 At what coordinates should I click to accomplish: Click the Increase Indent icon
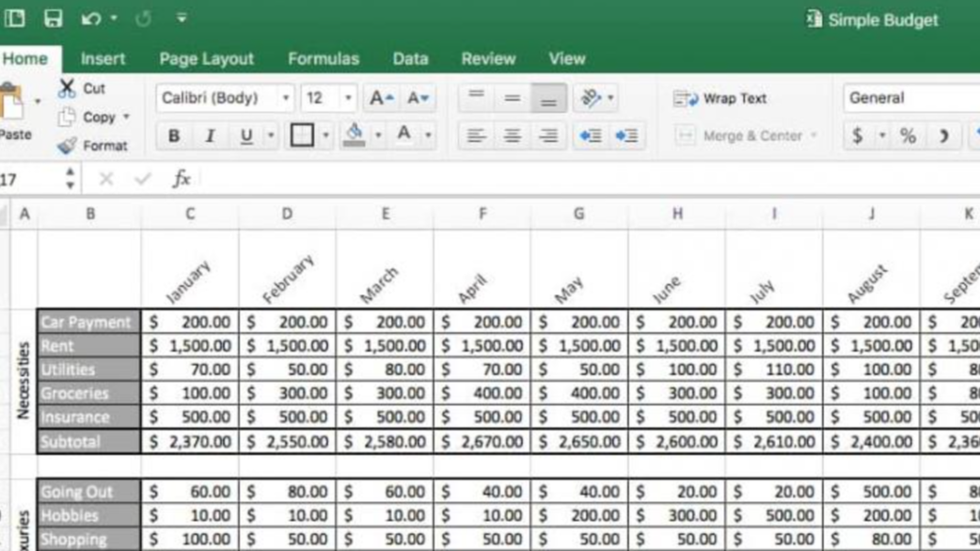point(627,135)
